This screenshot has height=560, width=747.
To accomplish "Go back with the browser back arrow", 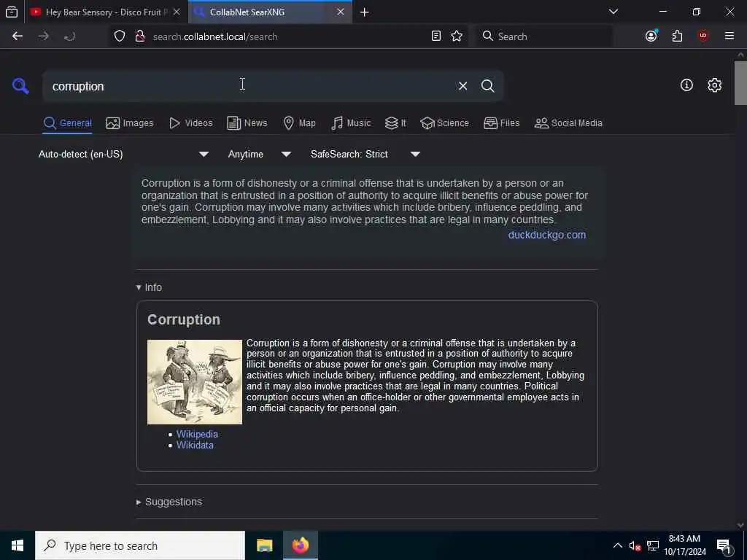I will (18, 36).
